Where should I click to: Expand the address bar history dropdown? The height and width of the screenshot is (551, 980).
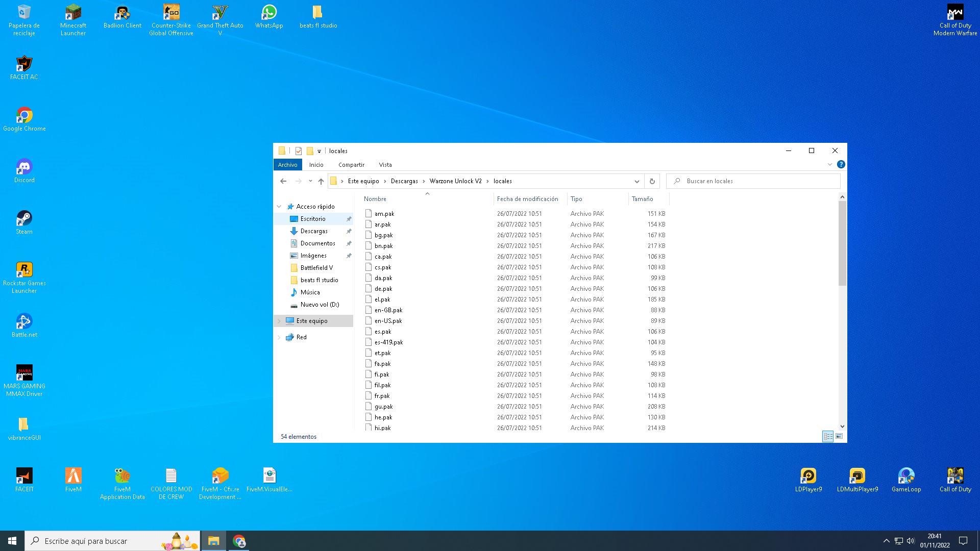click(636, 181)
